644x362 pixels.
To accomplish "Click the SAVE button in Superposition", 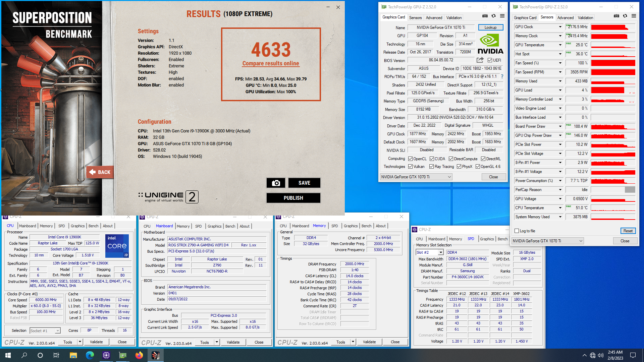I will click(304, 183).
